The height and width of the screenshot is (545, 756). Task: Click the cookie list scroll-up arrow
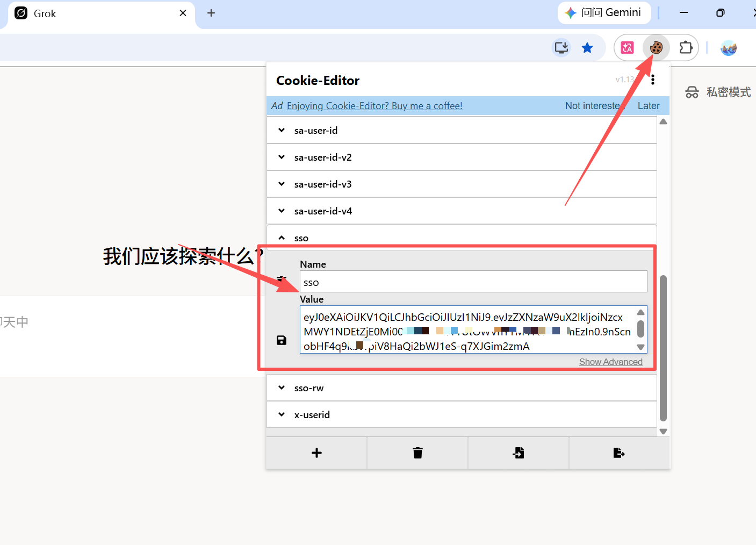(x=663, y=121)
